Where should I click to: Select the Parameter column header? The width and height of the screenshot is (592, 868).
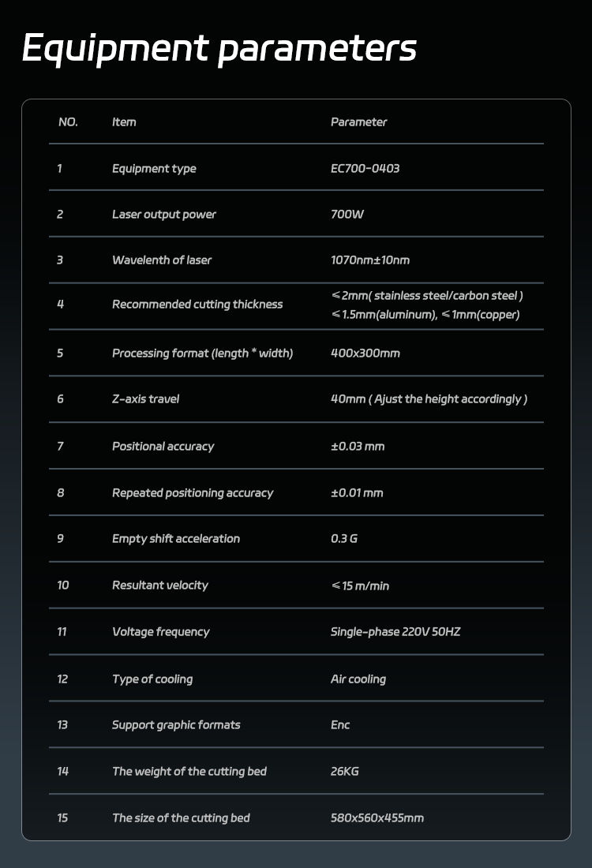pyautogui.click(x=359, y=122)
